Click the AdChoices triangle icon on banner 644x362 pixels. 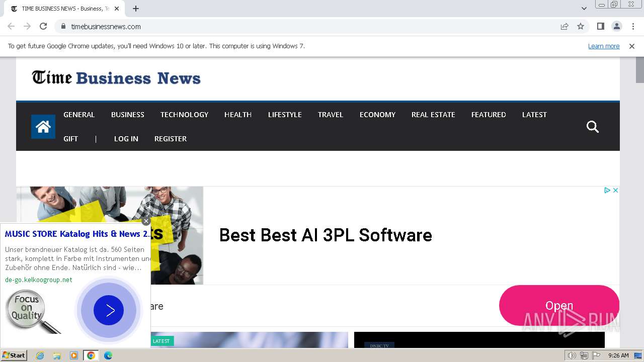tap(607, 190)
